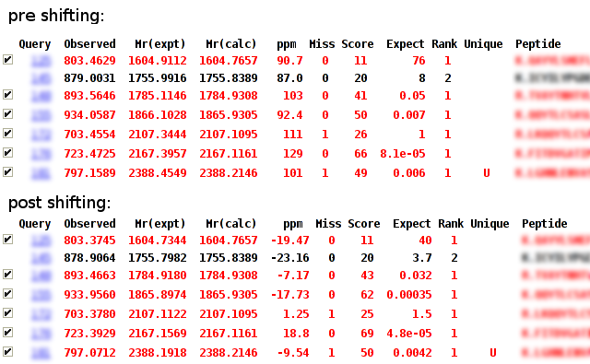Uncheck the post-shifting row with Observed 893.4663
Image resolution: width=590 pixels, height=364 pixels.
pos(8,274)
